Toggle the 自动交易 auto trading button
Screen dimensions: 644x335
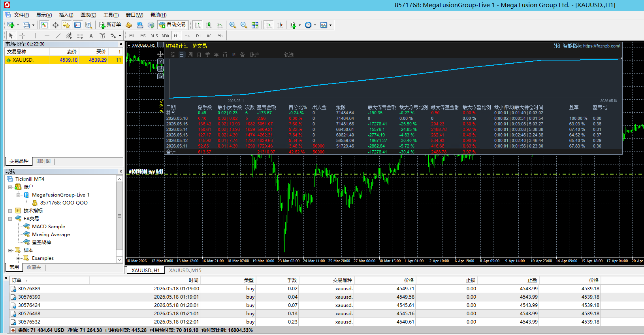[x=172, y=25]
